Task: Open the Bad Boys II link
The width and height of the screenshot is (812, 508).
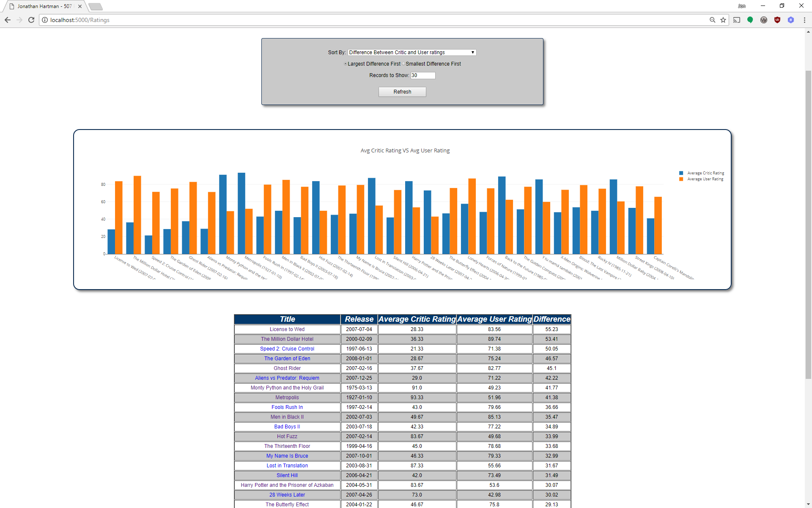Action: 287,427
